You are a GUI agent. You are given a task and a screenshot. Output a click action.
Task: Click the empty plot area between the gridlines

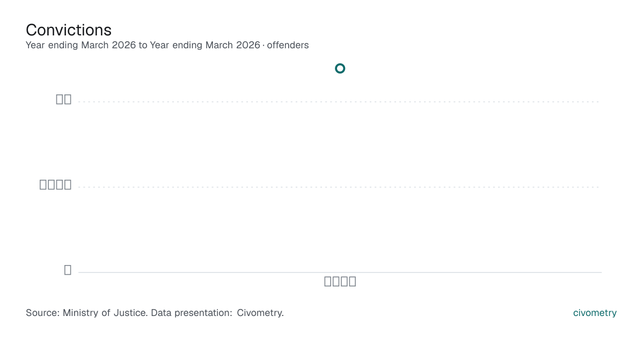point(340,144)
